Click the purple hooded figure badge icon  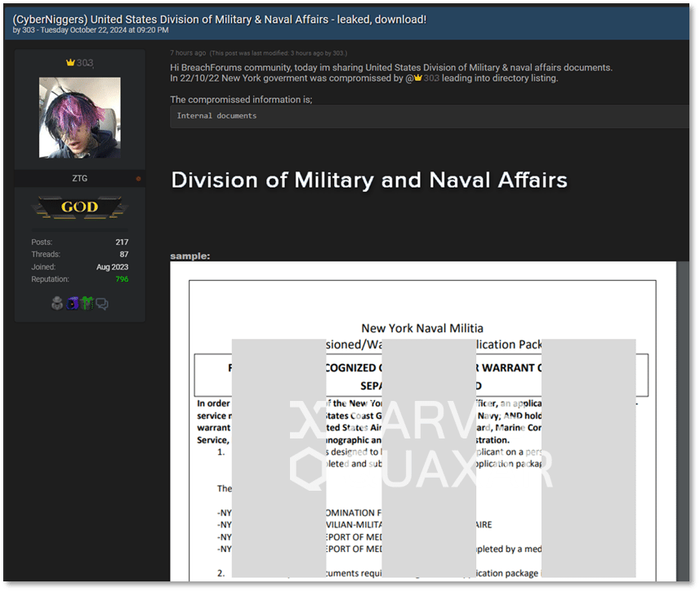(72, 303)
